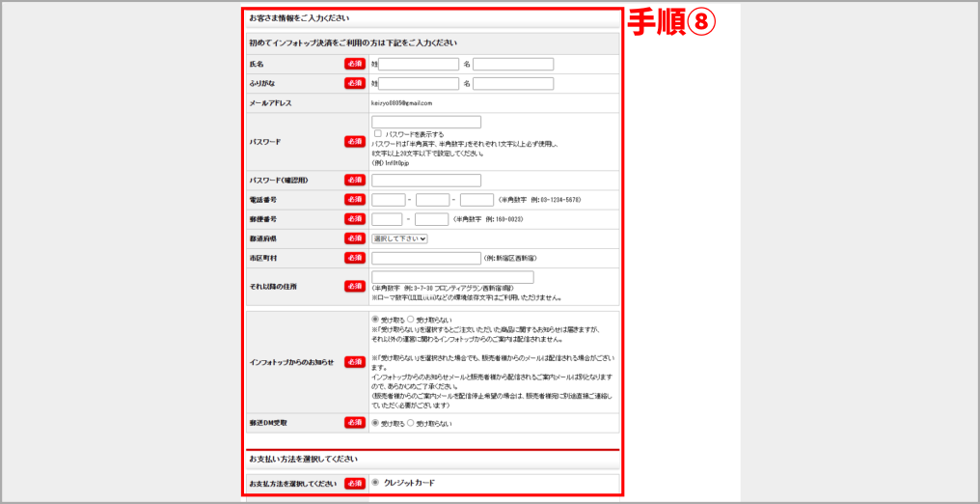The image size is (980, 504).
Task: Focus the ふりがな 姓 input box
Action: tap(418, 84)
